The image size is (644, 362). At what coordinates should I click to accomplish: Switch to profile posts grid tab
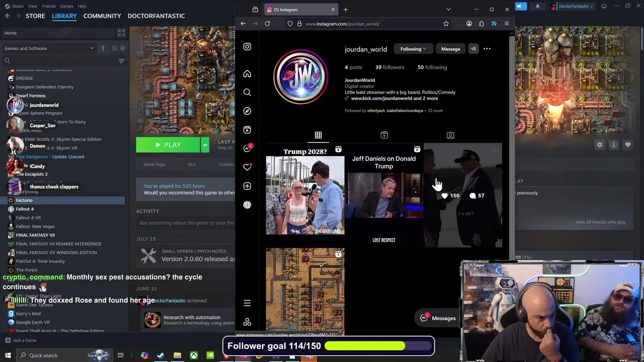coord(318,135)
